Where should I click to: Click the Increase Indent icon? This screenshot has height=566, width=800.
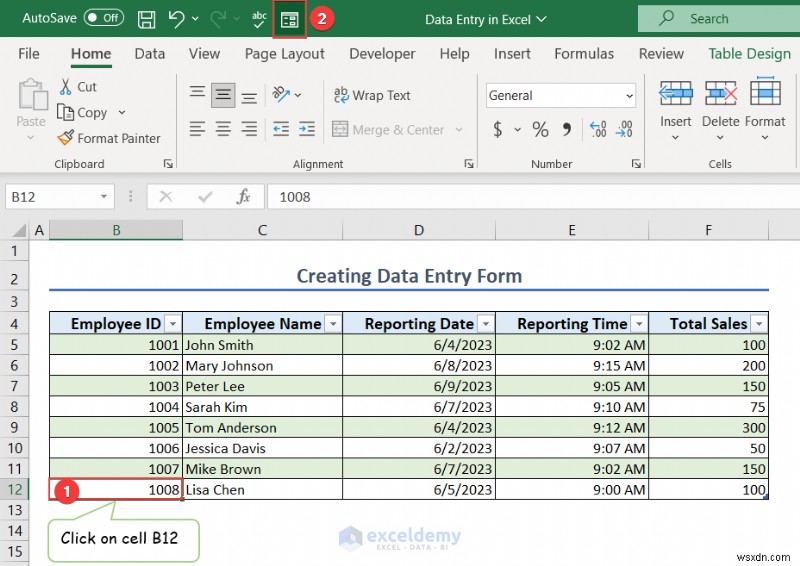307,129
